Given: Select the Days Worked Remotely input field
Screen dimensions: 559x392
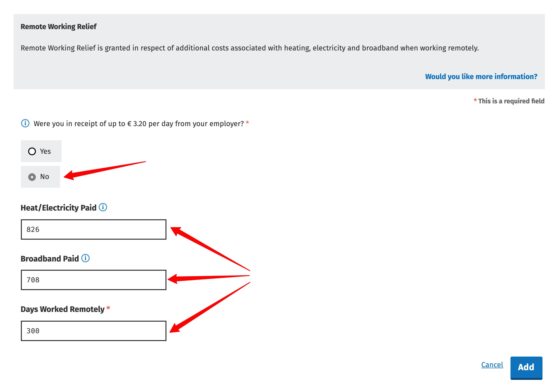Looking at the screenshot, I should pos(93,331).
